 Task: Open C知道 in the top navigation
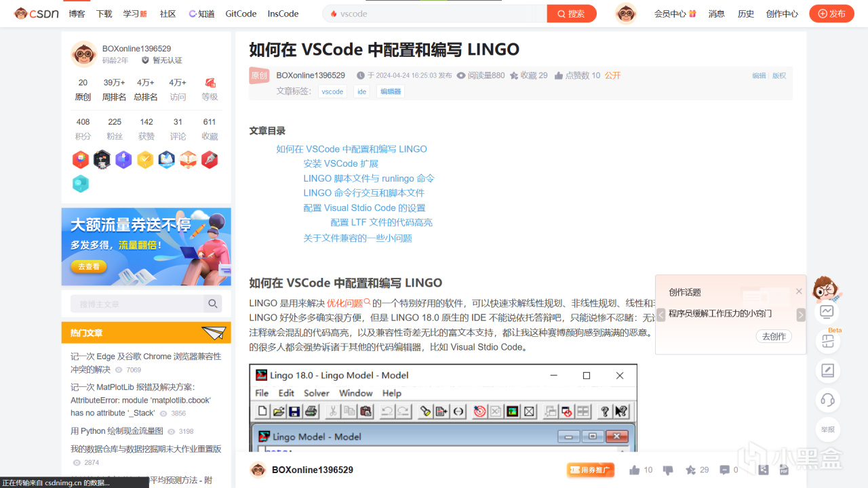click(x=201, y=14)
